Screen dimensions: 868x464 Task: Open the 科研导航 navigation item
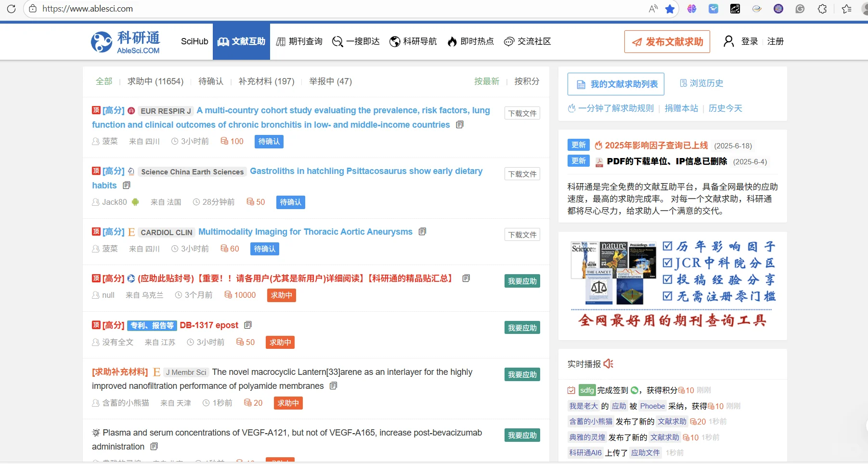point(413,41)
